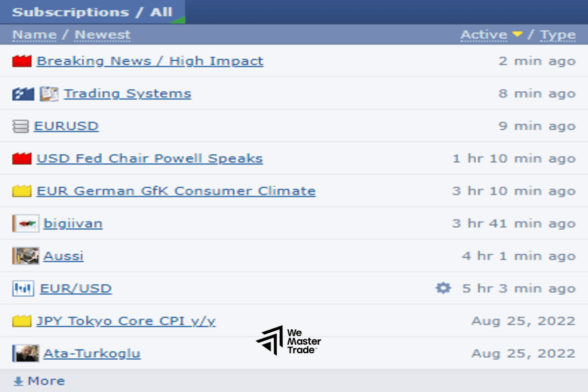Click red folder icon beside Fed Chair Powell
This screenshot has width=588, height=392.
22,159
